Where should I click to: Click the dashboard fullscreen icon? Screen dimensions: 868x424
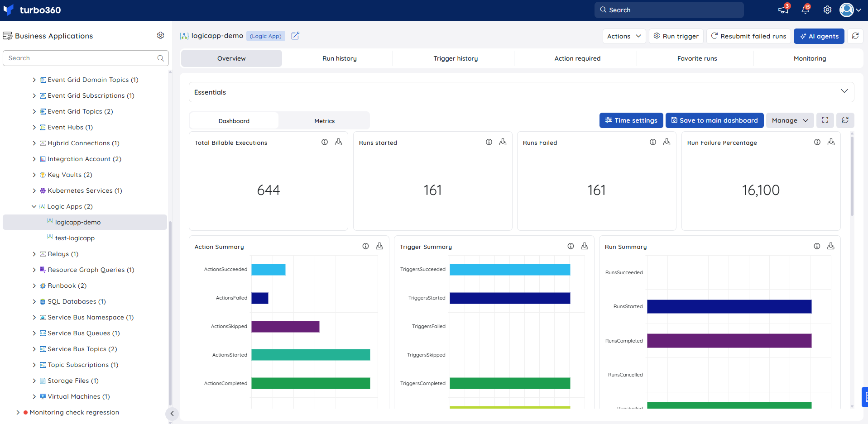825,120
